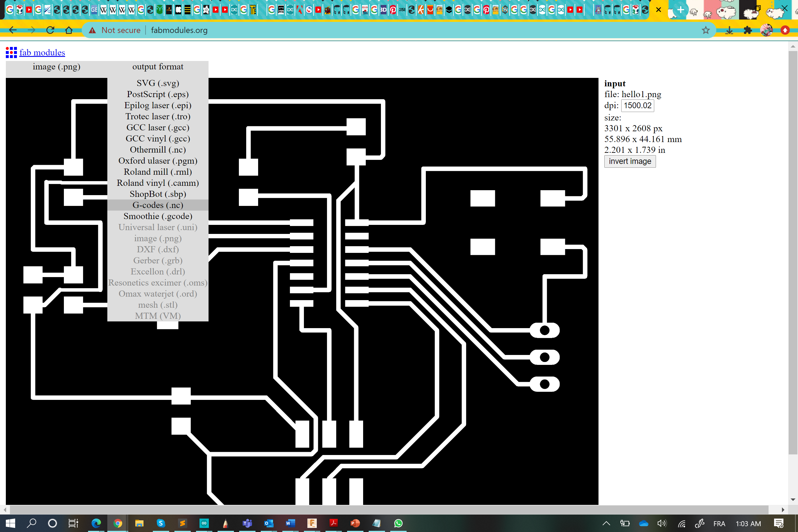
Task: Select Roland mill (.rml) output format
Action: pyautogui.click(x=158, y=172)
